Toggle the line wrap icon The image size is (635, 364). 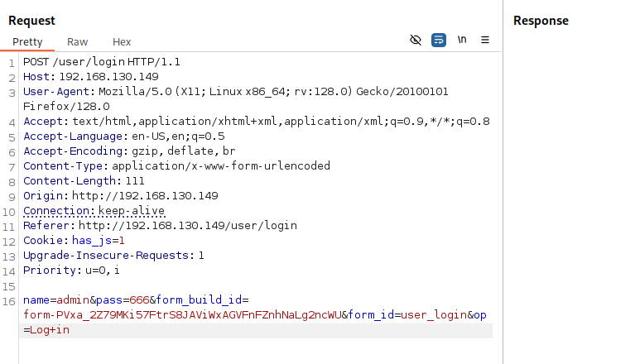coord(439,40)
